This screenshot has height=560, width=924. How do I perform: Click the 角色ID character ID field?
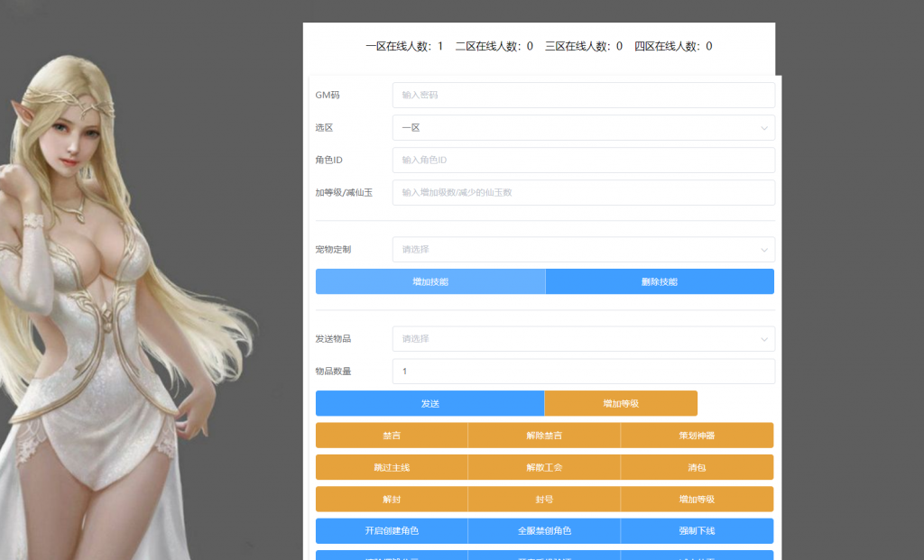click(583, 160)
